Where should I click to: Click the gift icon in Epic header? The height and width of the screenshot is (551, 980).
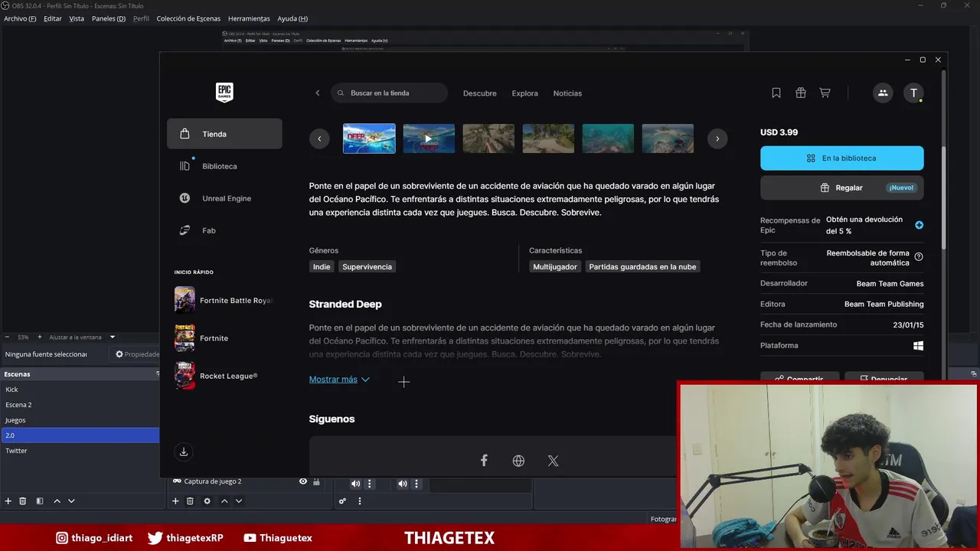pyautogui.click(x=801, y=93)
